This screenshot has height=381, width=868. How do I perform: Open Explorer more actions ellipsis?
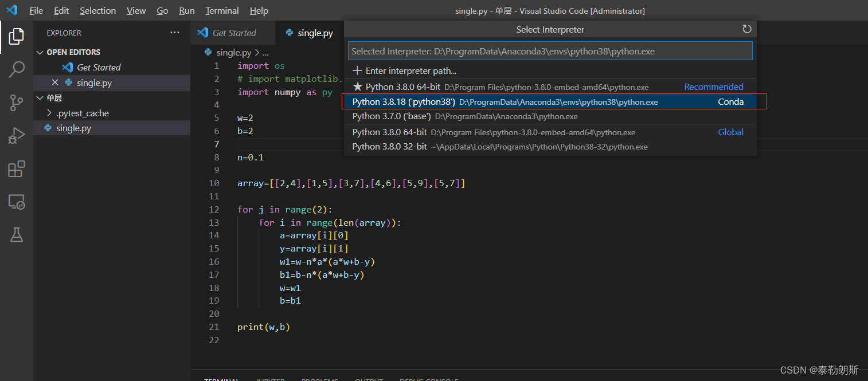pyautogui.click(x=175, y=33)
